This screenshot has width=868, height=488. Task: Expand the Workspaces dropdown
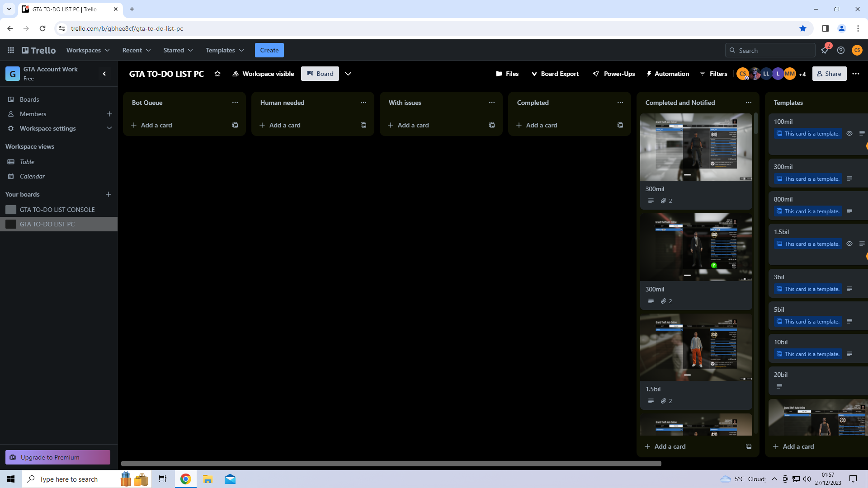[88, 50]
